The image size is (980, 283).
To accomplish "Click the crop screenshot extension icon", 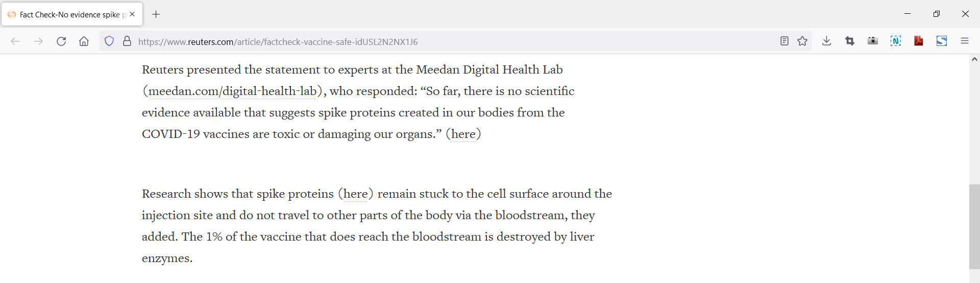I will 850,41.
